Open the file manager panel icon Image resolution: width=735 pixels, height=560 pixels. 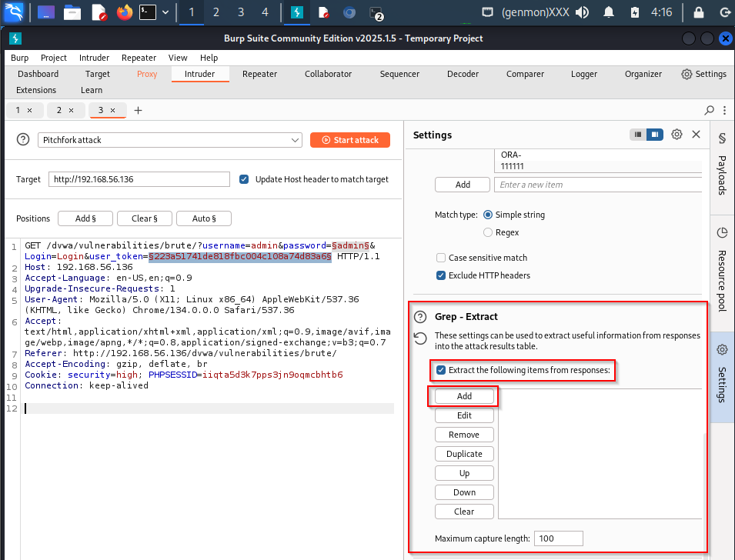coord(72,12)
